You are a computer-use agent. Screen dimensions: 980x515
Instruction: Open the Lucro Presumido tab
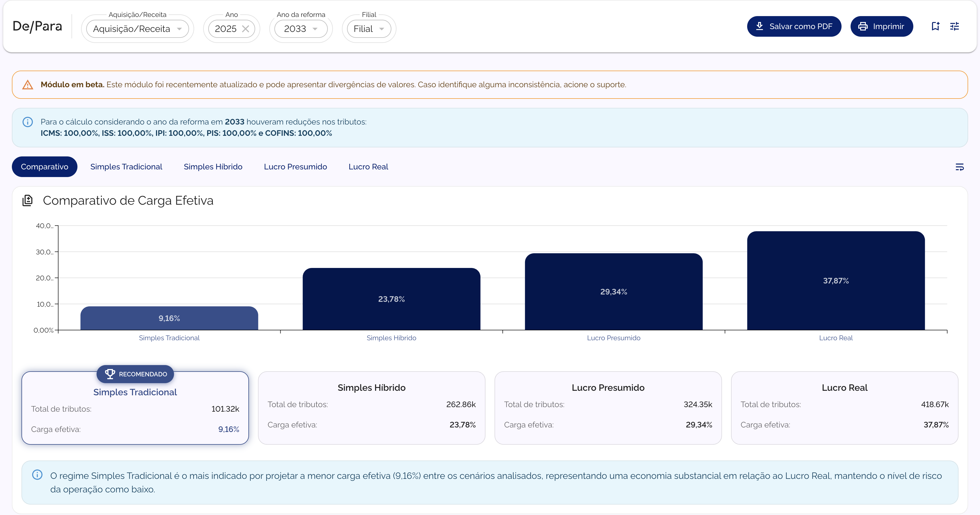[x=296, y=167]
